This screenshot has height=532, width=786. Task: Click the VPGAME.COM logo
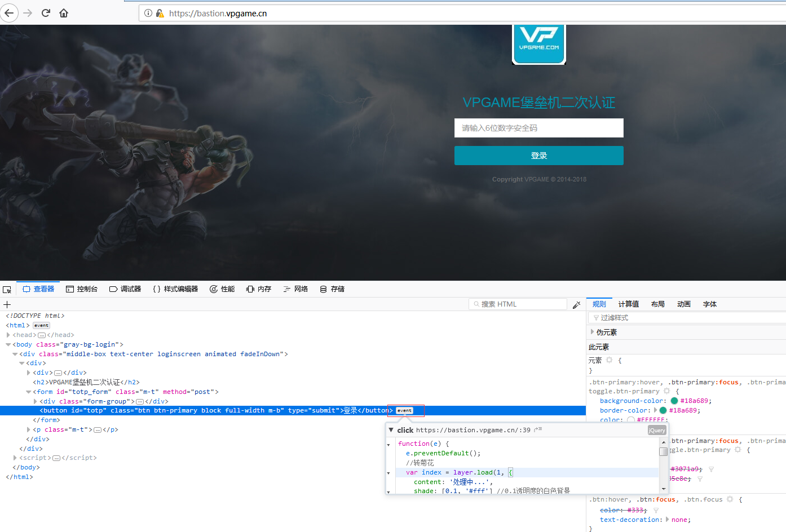539,44
